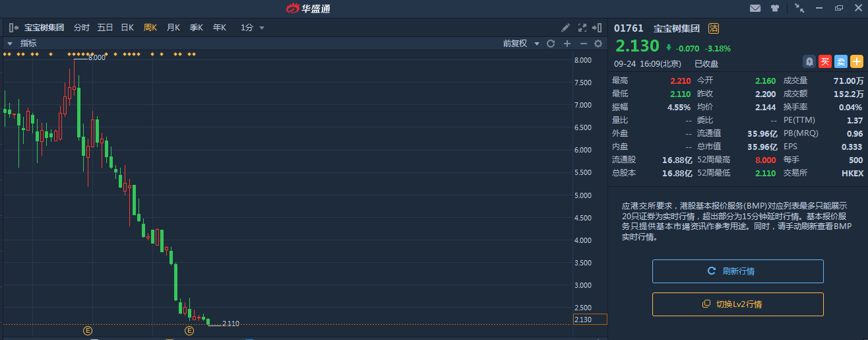Refresh the chart with the circular arrow icon

(x=550, y=44)
